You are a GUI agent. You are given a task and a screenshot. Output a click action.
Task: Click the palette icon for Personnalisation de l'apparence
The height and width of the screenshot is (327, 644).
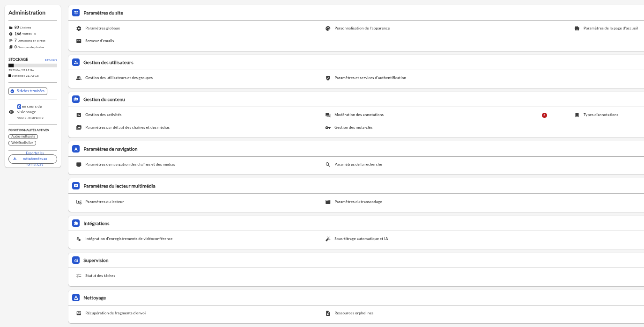pos(328,29)
